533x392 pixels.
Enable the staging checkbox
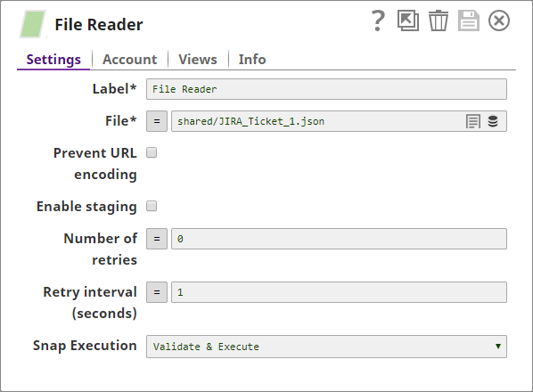click(152, 206)
